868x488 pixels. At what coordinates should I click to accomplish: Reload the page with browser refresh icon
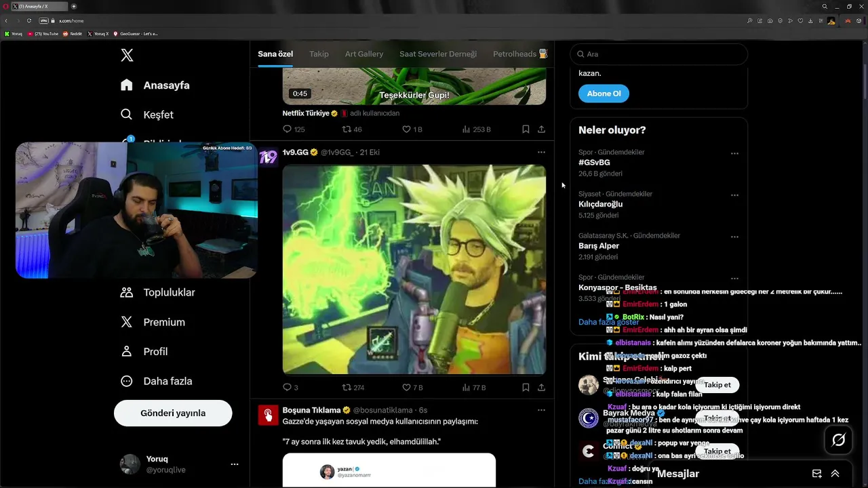[28, 21]
